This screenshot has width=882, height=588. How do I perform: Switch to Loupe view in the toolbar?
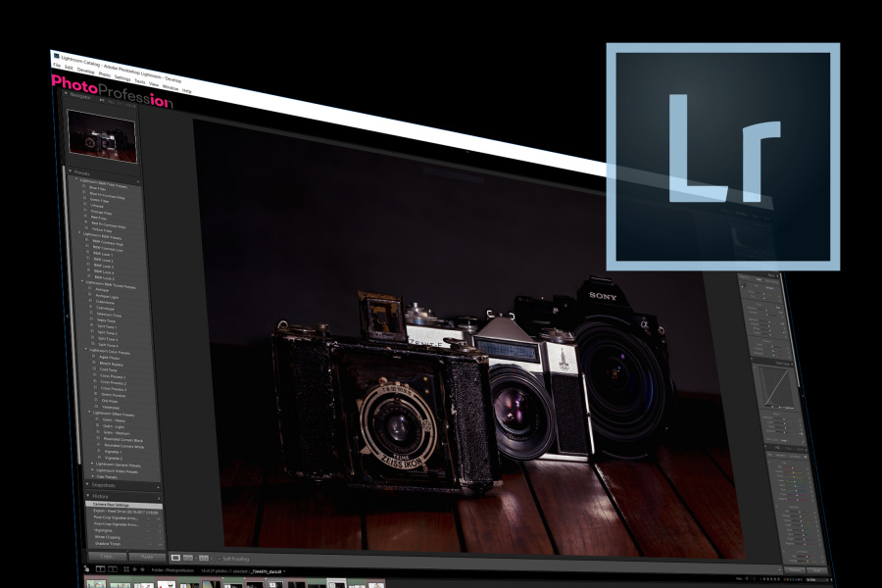click(x=175, y=558)
